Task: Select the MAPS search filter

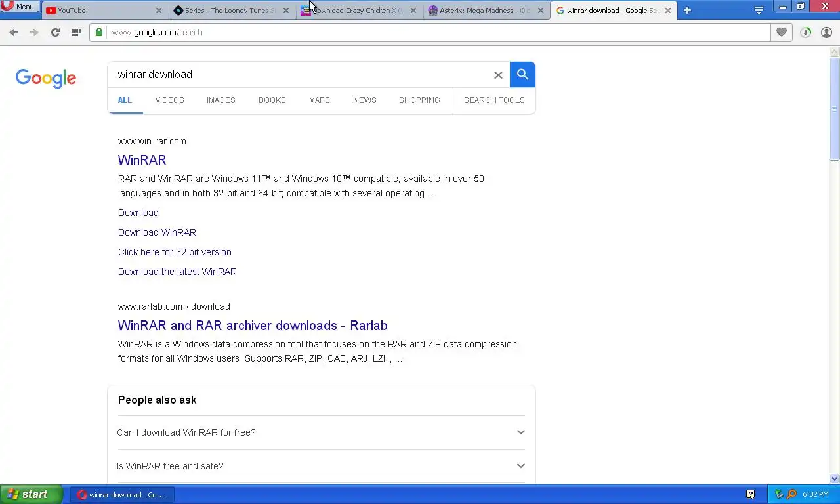Action: pyautogui.click(x=320, y=100)
